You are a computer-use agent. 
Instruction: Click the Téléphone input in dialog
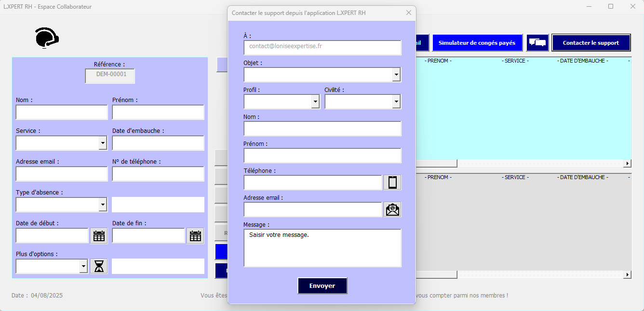(313, 182)
